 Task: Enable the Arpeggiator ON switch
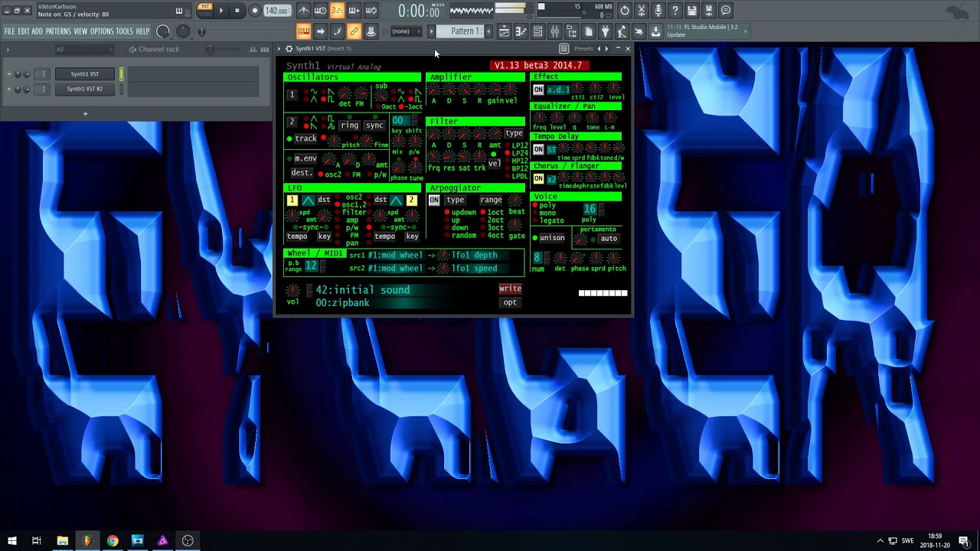434,201
